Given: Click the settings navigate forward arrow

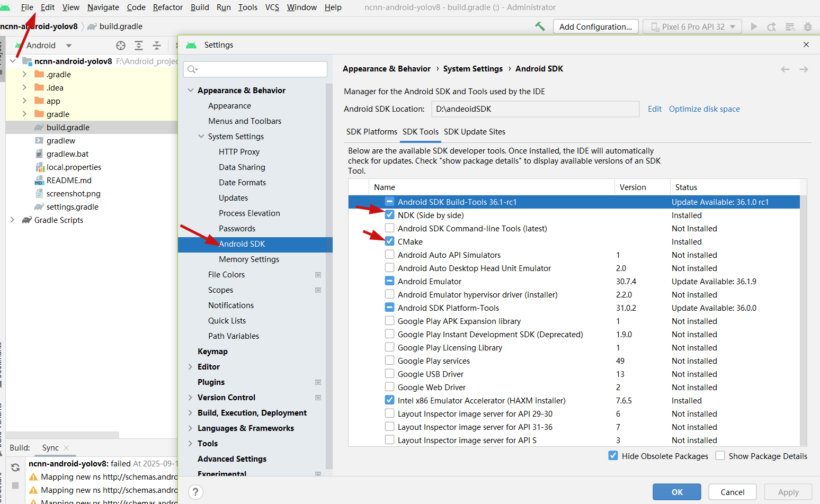Looking at the screenshot, I should click(804, 69).
